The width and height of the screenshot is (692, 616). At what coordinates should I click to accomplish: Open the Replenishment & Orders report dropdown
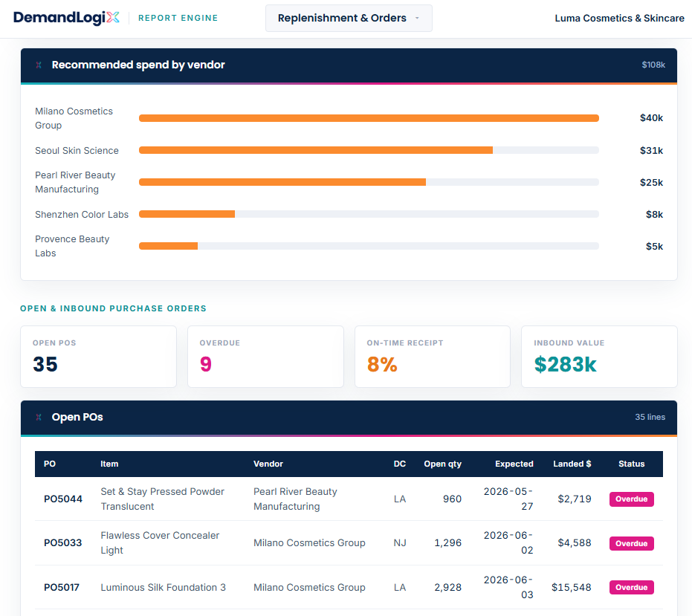tap(349, 18)
